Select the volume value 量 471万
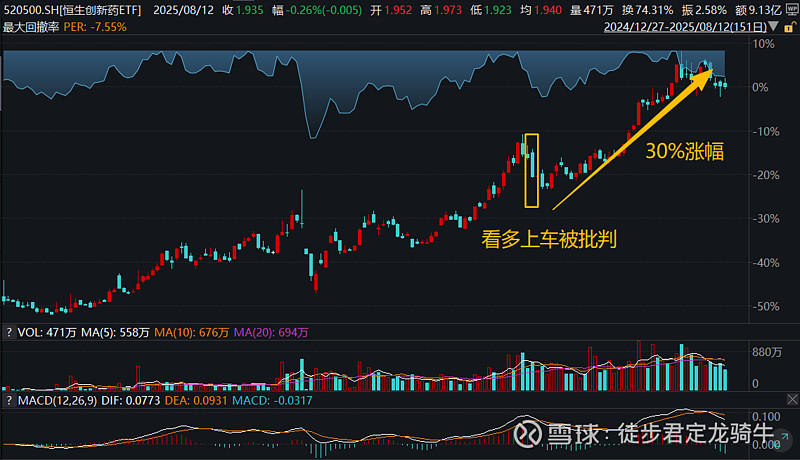 click(x=591, y=10)
